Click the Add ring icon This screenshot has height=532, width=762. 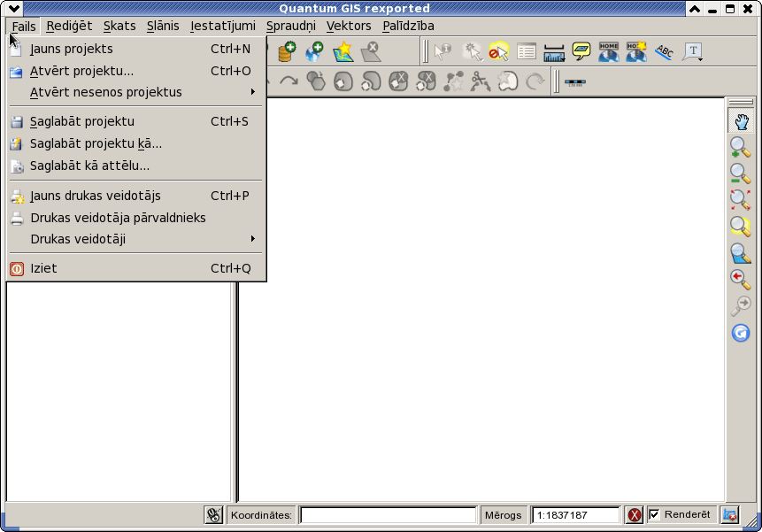point(343,81)
